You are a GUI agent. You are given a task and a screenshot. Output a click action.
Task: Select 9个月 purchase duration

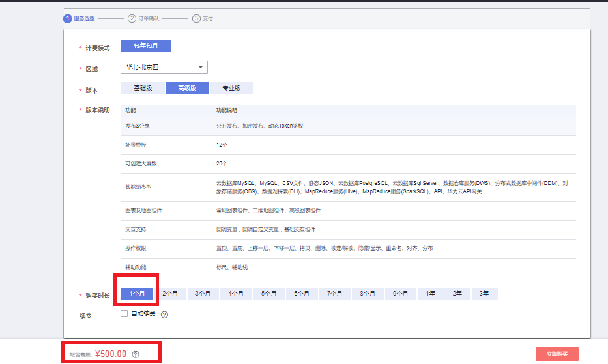click(400, 294)
